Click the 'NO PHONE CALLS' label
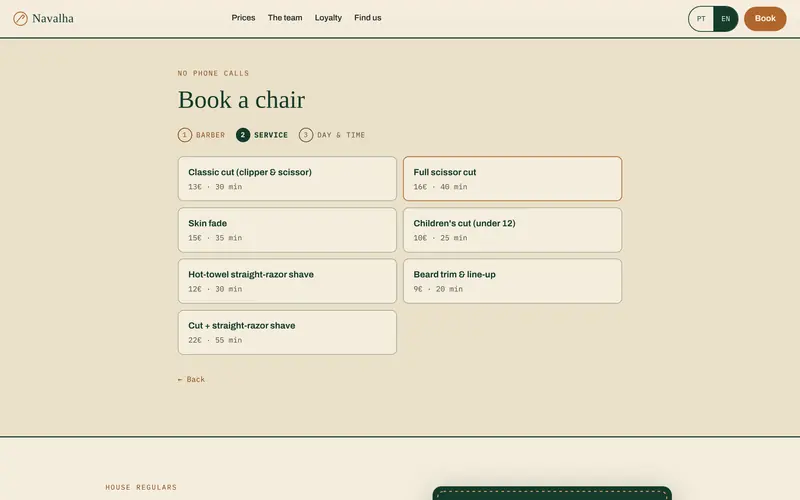 (213, 73)
